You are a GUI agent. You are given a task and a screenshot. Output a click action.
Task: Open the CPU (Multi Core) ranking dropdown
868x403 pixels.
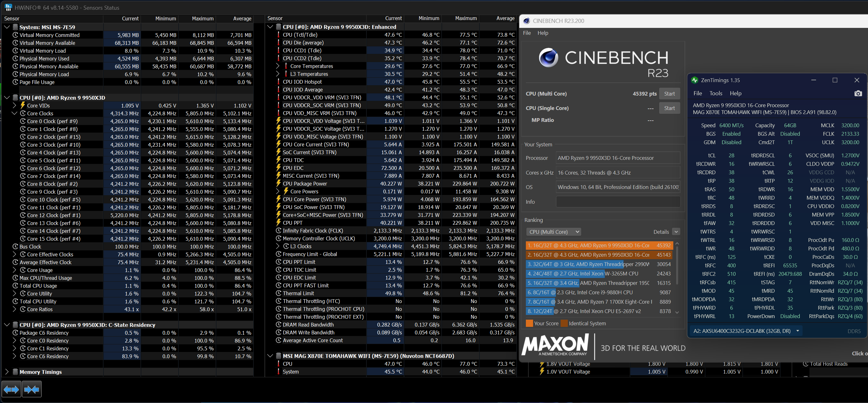pyautogui.click(x=554, y=232)
